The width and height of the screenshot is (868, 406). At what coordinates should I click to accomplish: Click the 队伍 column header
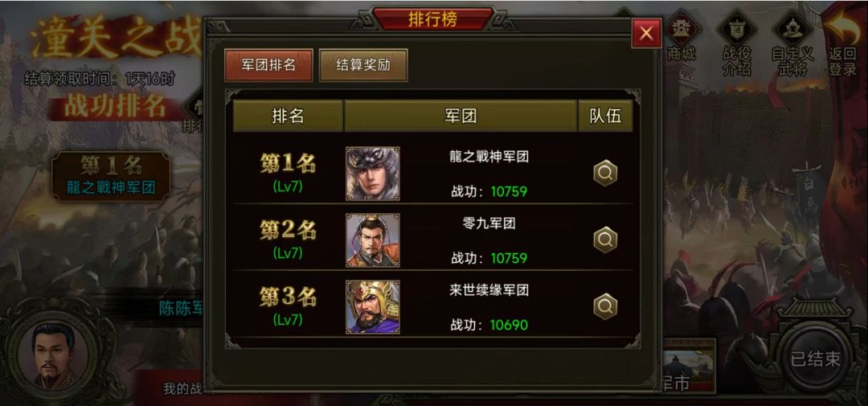coord(605,116)
